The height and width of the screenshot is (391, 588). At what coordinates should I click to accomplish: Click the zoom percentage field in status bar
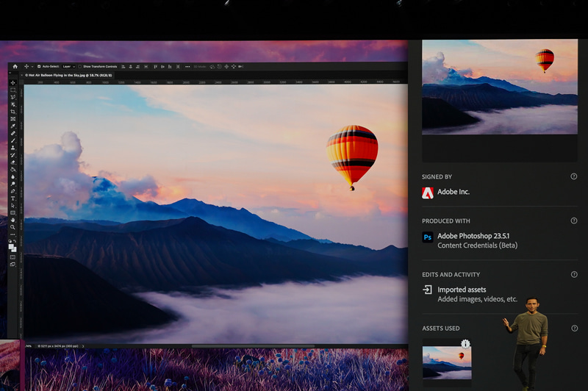coord(29,346)
